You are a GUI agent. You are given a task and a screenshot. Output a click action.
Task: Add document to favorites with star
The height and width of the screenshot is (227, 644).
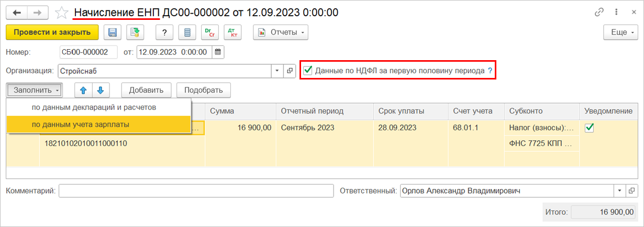click(62, 12)
